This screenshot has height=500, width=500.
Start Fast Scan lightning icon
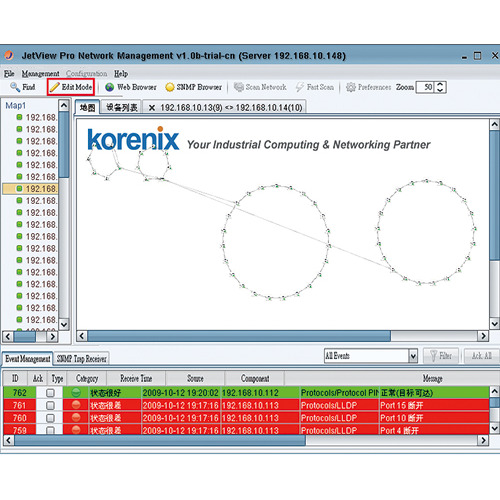pyautogui.click(x=300, y=87)
